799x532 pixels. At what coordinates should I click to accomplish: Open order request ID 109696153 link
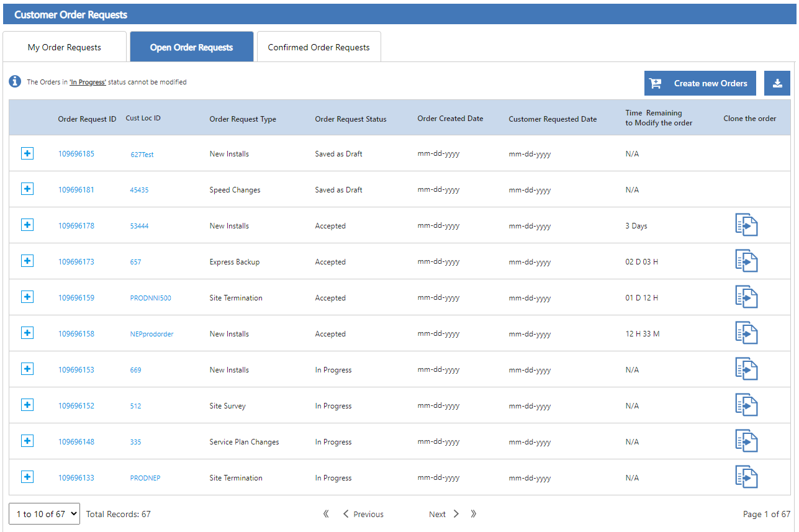(x=76, y=370)
